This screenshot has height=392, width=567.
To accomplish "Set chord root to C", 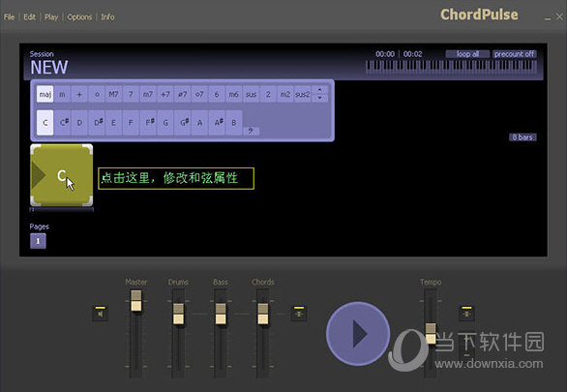I will coord(45,123).
